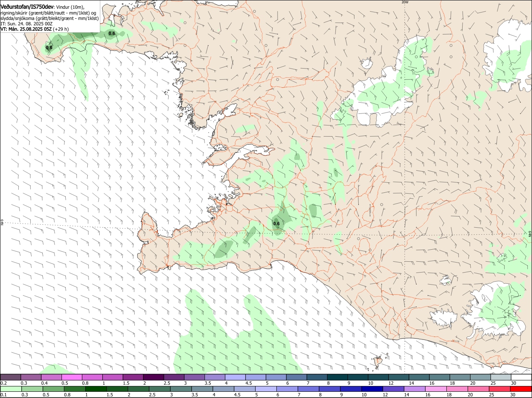Click the '10' label on the lower scale

pyautogui.click(x=364, y=395)
